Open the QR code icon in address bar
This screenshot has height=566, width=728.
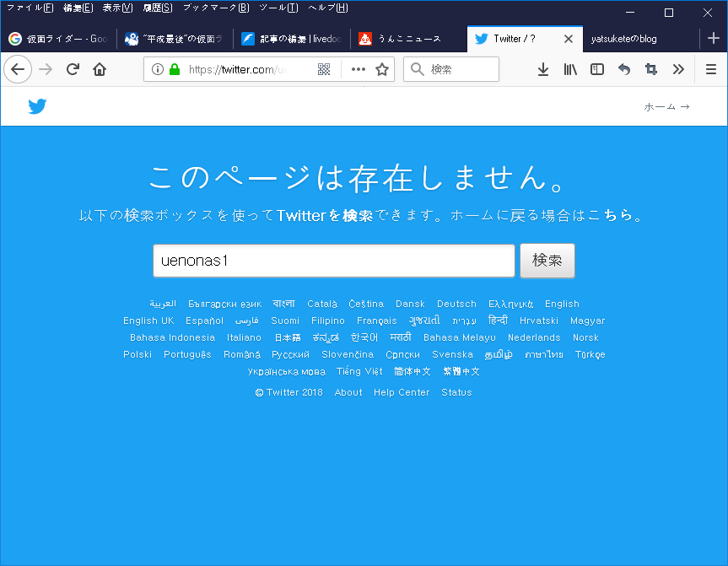[x=324, y=69]
